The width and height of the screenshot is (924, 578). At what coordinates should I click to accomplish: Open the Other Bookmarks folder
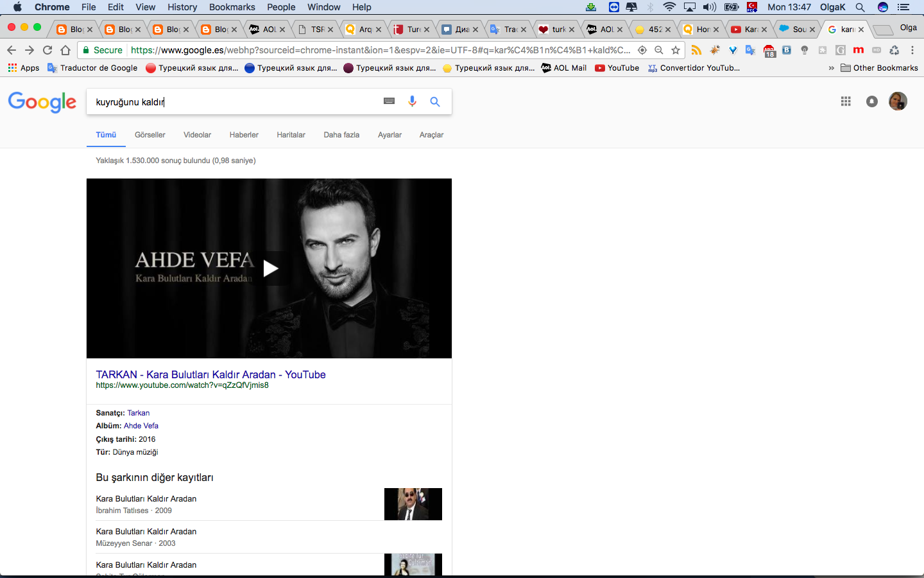click(x=879, y=68)
